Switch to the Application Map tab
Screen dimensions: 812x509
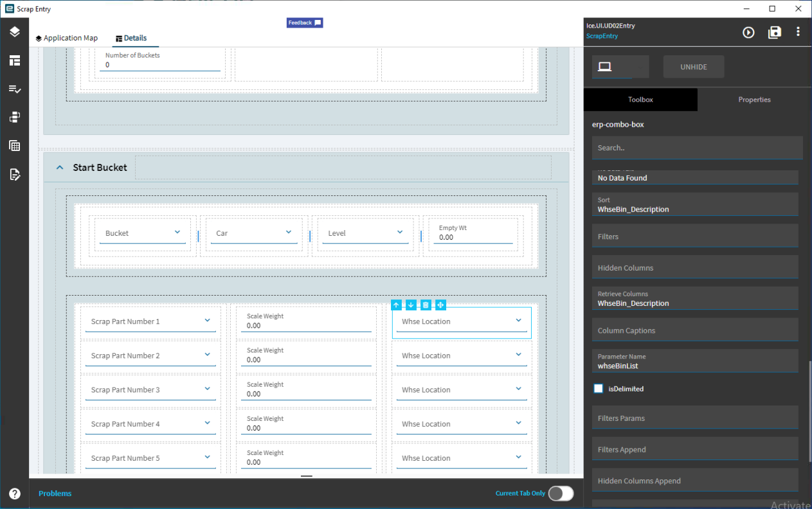coord(67,38)
